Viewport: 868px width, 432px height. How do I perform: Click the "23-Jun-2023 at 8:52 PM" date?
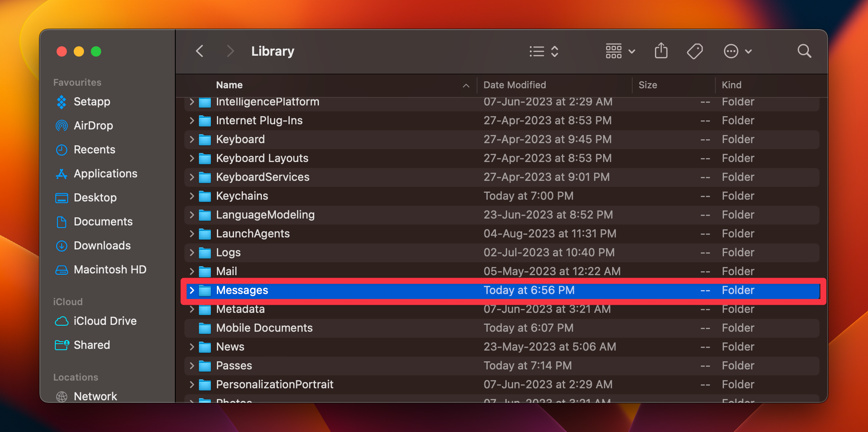click(548, 215)
